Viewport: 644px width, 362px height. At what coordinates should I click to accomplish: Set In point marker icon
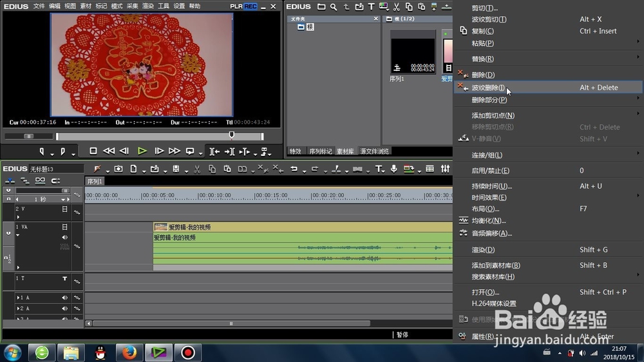coord(41,151)
